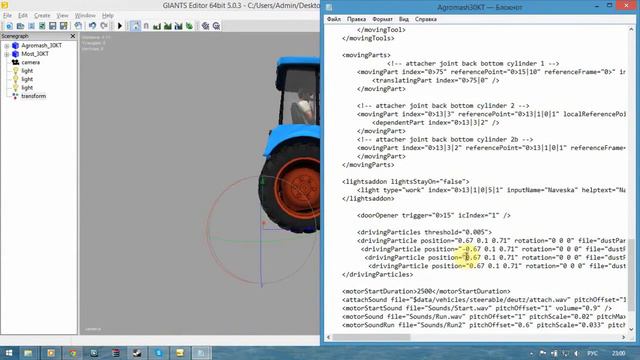The width and height of the screenshot is (640, 360).
Task: Start the scene with the black Play button
Action: [x=120, y=26]
